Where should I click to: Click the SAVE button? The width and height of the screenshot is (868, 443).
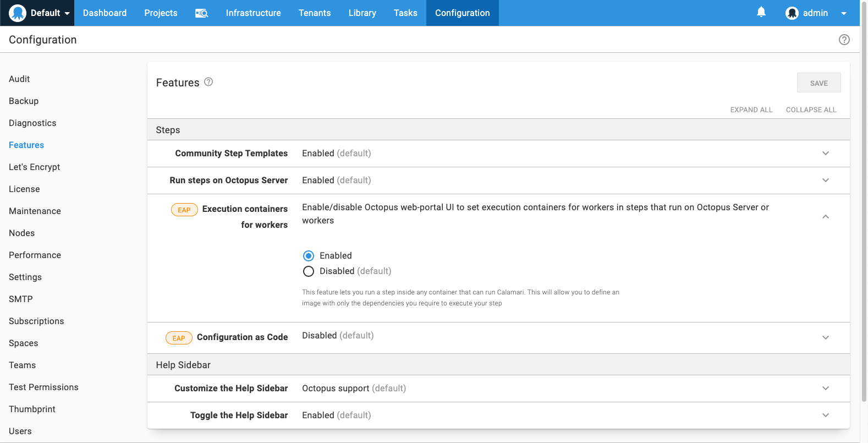pyautogui.click(x=818, y=83)
